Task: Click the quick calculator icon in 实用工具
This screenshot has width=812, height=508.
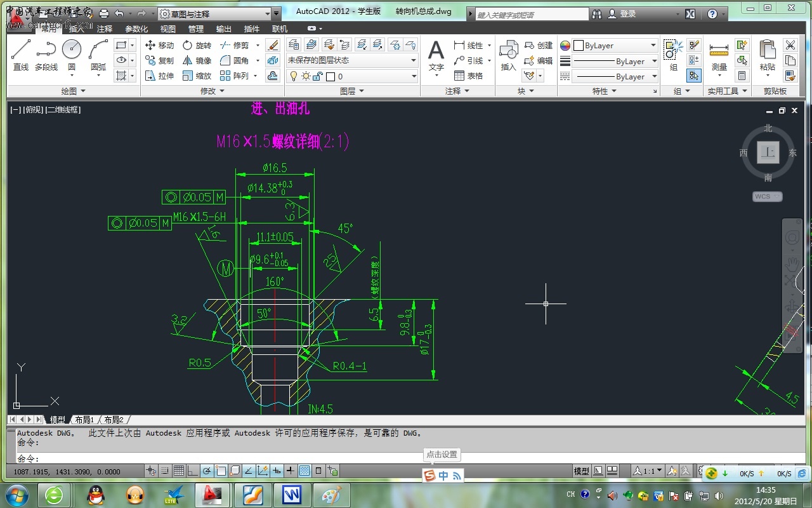Action: click(742, 76)
